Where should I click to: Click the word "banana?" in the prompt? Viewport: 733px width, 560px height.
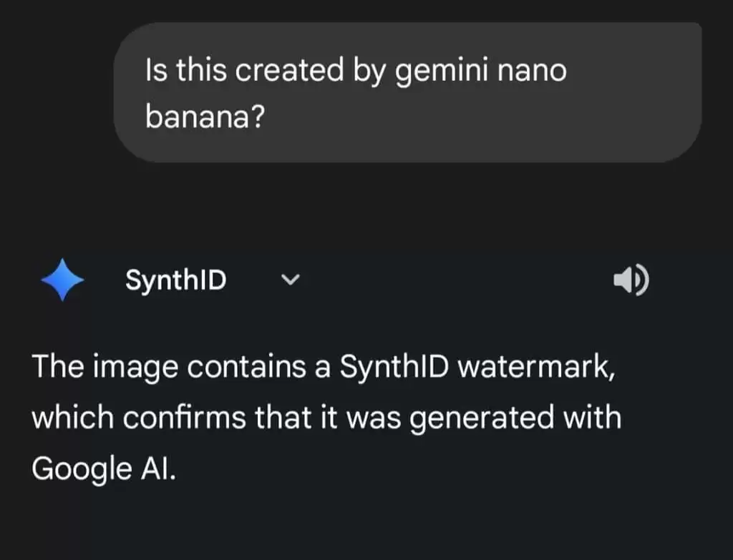point(206,117)
